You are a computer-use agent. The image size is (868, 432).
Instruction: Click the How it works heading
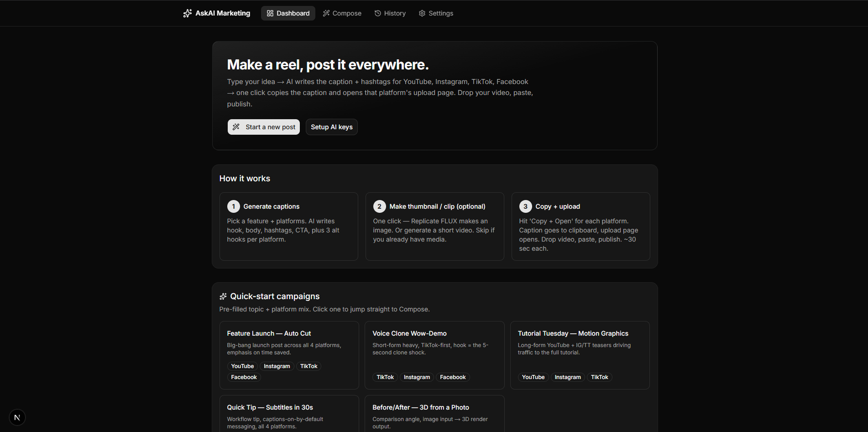[x=245, y=179]
